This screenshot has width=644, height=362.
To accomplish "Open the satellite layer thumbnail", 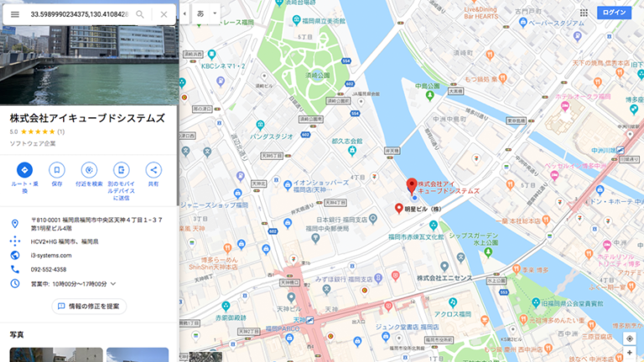I will (x=205, y=357).
